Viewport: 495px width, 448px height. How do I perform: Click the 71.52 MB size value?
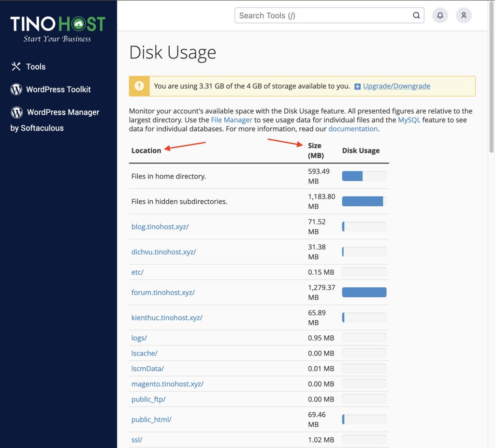(x=317, y=227)
